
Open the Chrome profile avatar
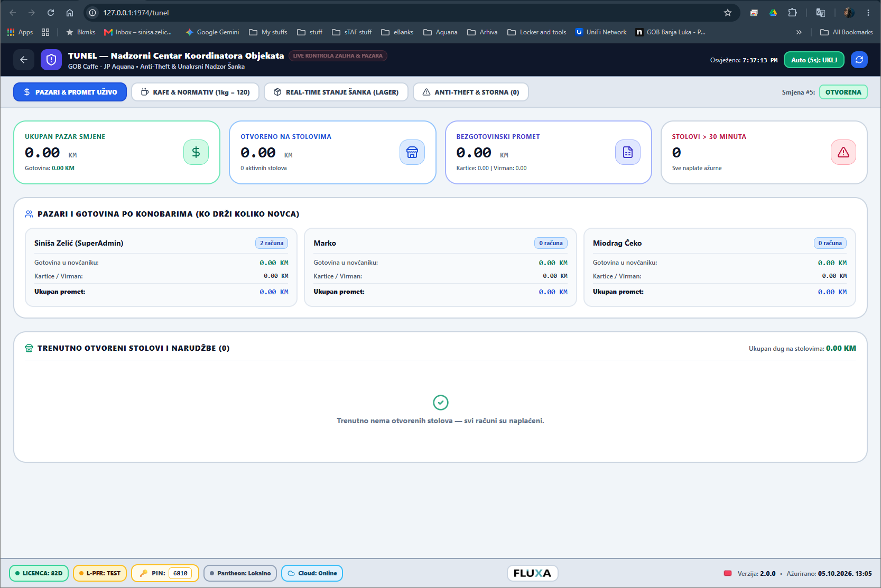849,13
